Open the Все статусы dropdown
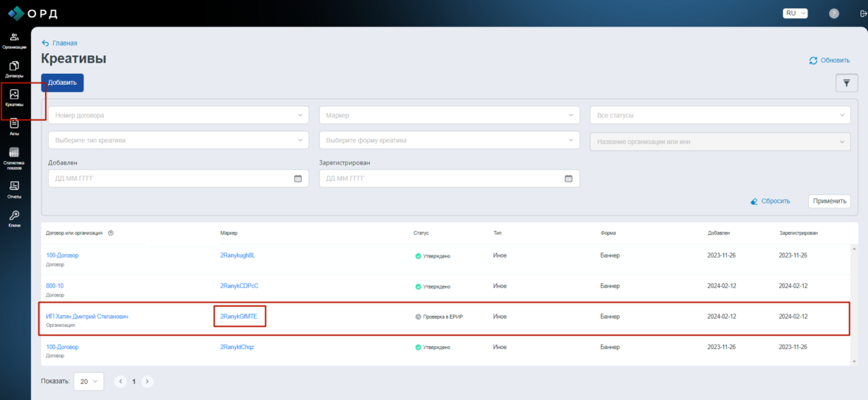This screenshot has height=400, width=868. (x=720, y=115)
